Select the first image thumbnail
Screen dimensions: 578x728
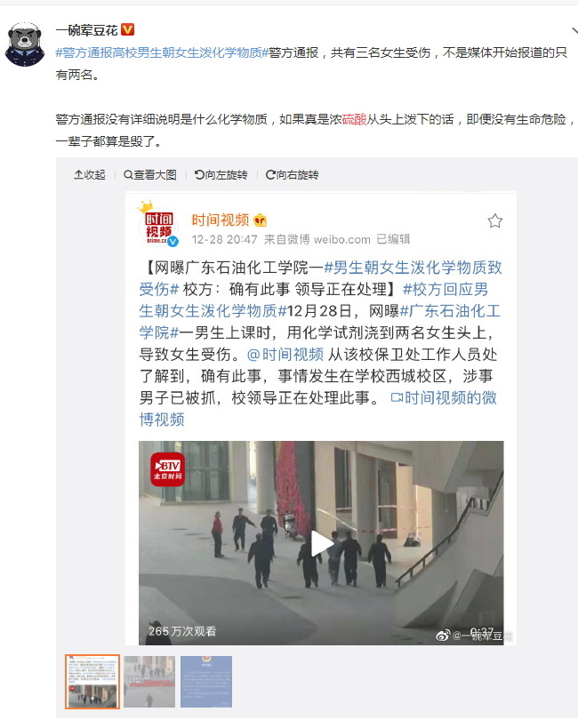pyautogui.click(x=92, y=682)
